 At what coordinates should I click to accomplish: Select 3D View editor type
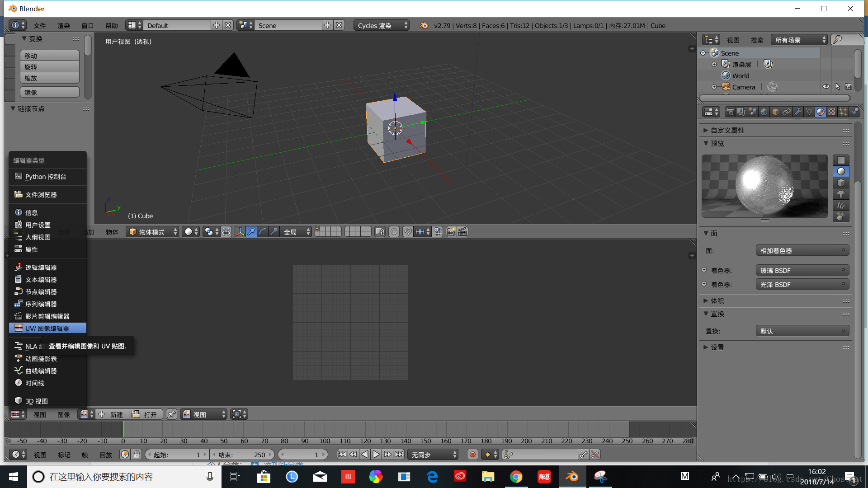47,401
